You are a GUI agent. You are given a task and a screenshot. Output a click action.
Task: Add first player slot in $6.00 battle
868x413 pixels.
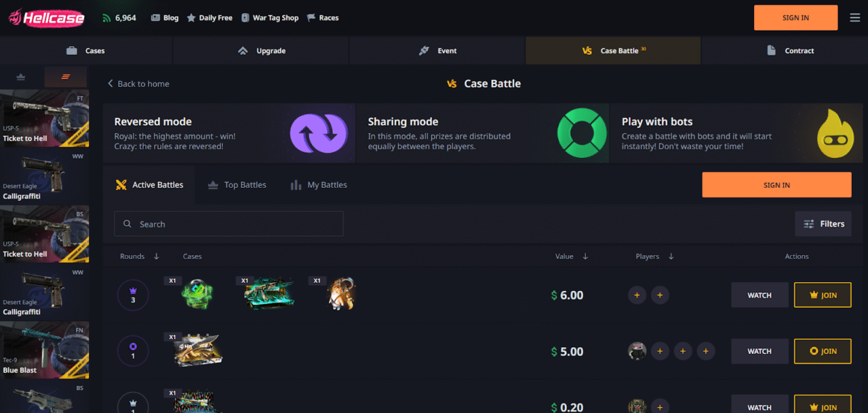coord(637,295)
